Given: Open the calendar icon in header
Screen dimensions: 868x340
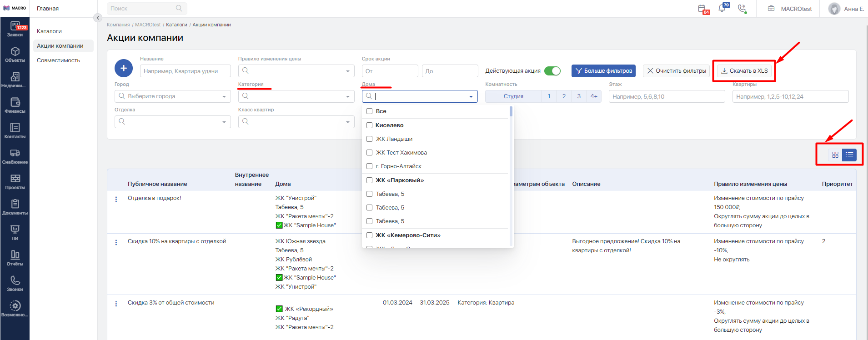Looking at the screenshot, I should point(702,9).
